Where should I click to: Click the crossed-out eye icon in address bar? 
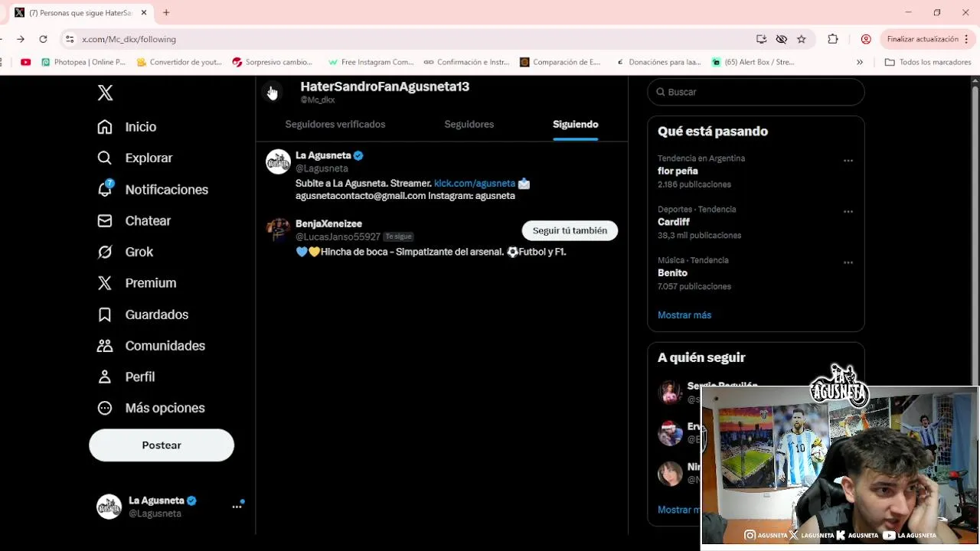pyautogui.click(x=781, y=39)
